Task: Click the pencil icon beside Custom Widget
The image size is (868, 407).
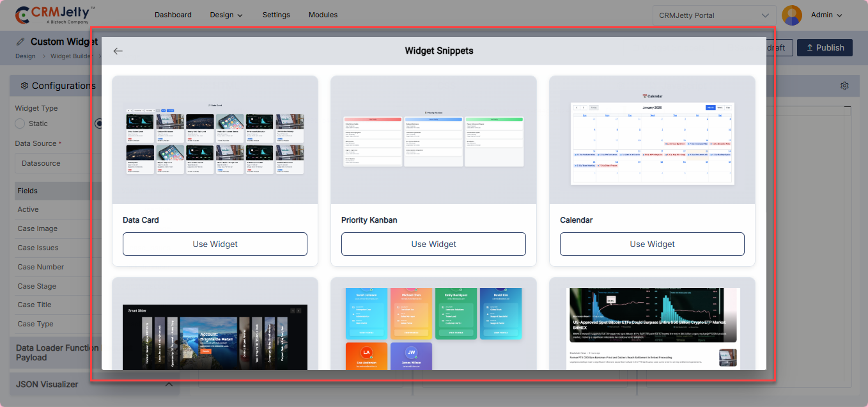Action: point(20,42)
